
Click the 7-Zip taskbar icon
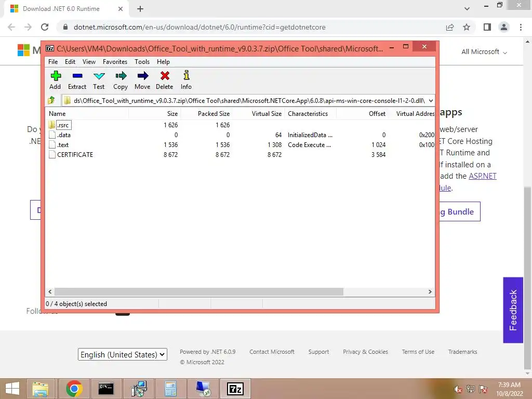[235, 389]
